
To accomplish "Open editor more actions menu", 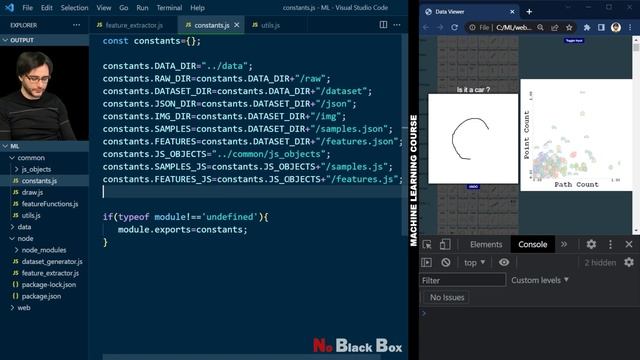I will pyautogui.click(x=397, y=25).
